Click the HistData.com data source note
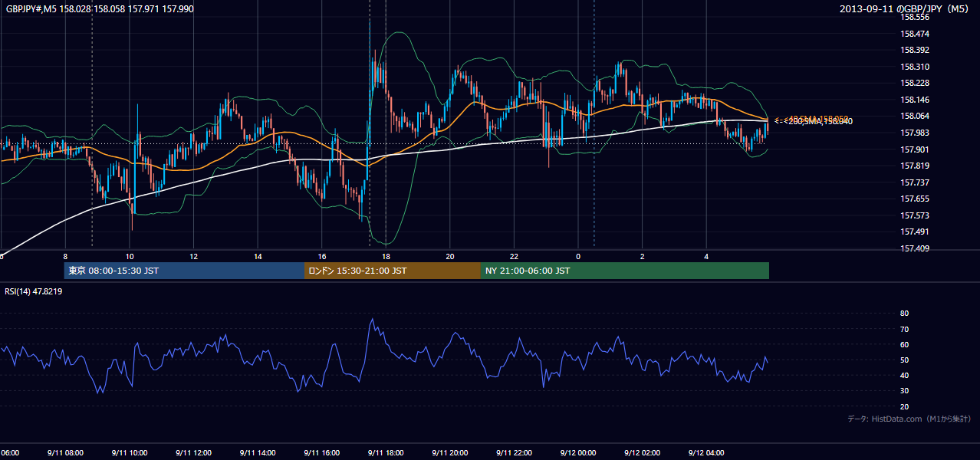 click(x=909, y=419)
